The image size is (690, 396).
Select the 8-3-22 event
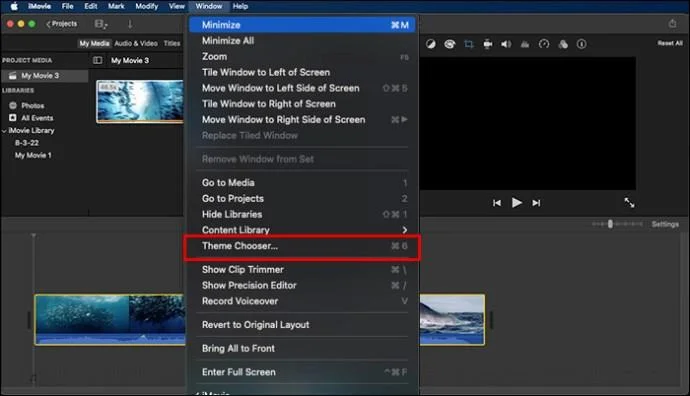coord(27,143)
